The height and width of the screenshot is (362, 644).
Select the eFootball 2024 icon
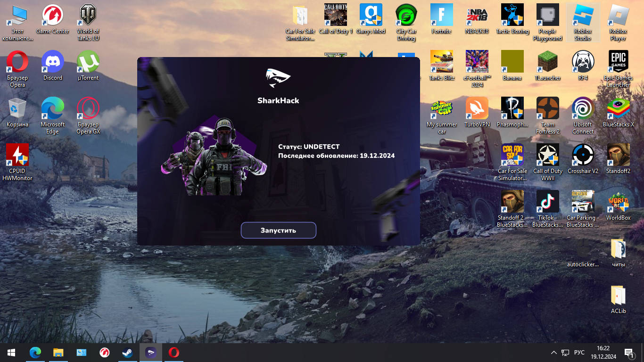(477, 69)
